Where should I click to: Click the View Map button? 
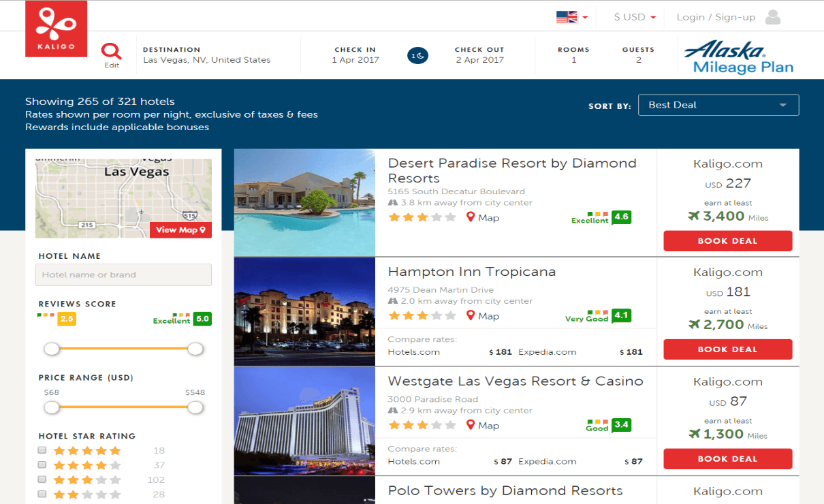(x=180, y=230)
